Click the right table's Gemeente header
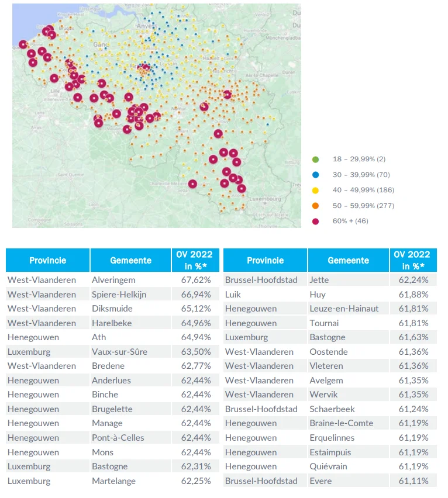The image size is (448, 498). (348, 261)
